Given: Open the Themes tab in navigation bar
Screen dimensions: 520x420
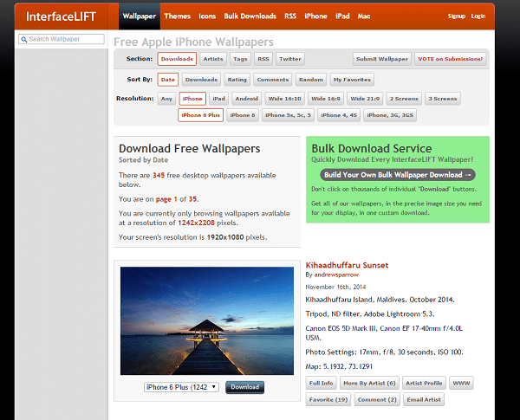Looking at the screenshot, I should point(178,16).
